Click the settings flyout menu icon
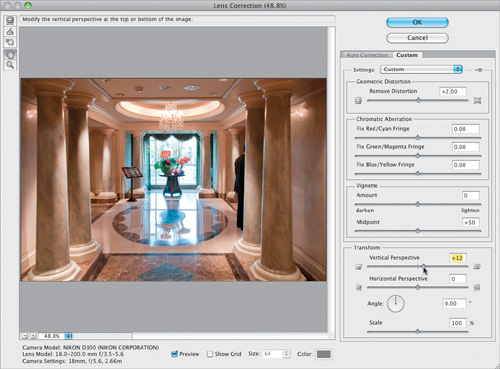500x369 pixels. [478, 70]
